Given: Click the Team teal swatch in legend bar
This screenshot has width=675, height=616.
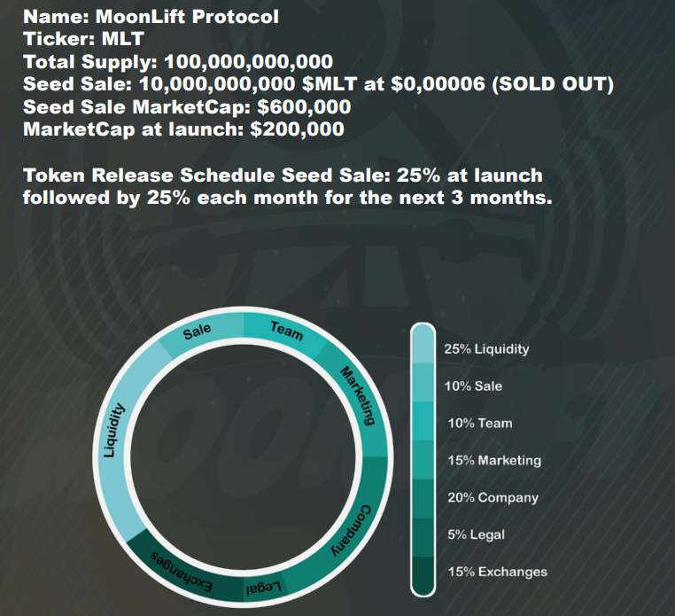Looking at the screenshot, I should click(x=423, y=421).
